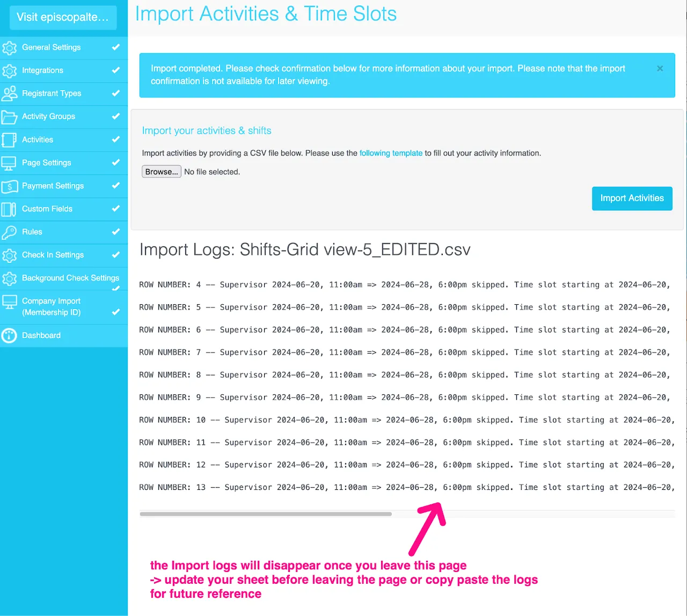Click the checkmark beside Page Settings
The image size is (687, 616).
[x=115, y=163]
